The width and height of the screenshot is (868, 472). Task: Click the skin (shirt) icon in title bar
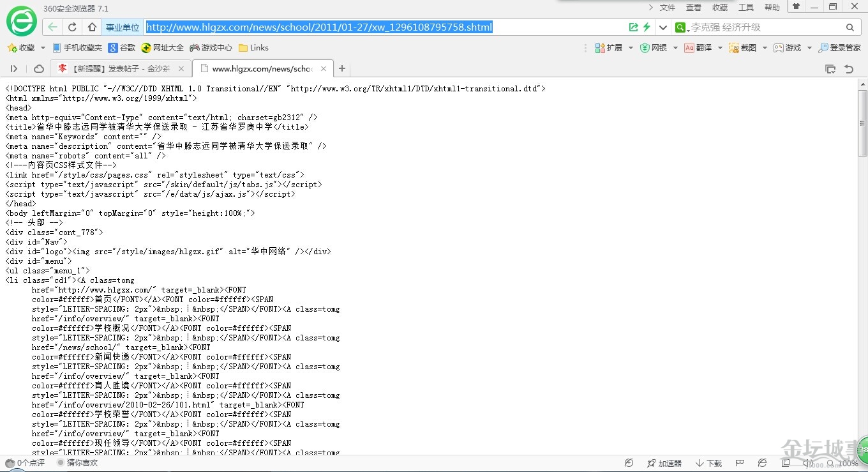pos(796,6)
